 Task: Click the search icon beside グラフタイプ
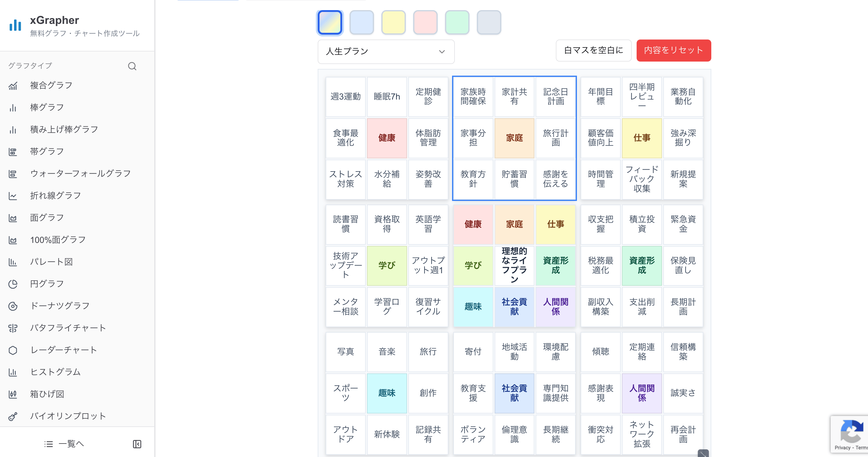click(132, 66)
